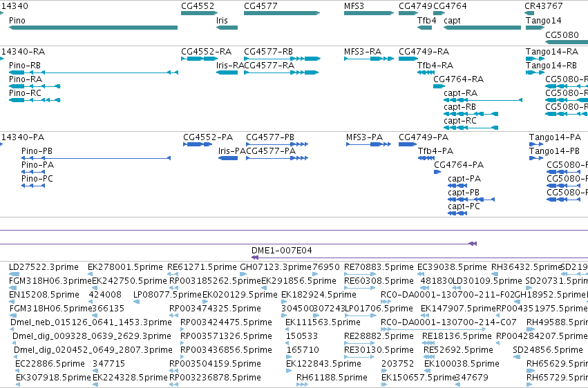This screenshot has width=588, height=388.
Task: Select EST SD24856.5prime
Action: [x=517, y=358]
